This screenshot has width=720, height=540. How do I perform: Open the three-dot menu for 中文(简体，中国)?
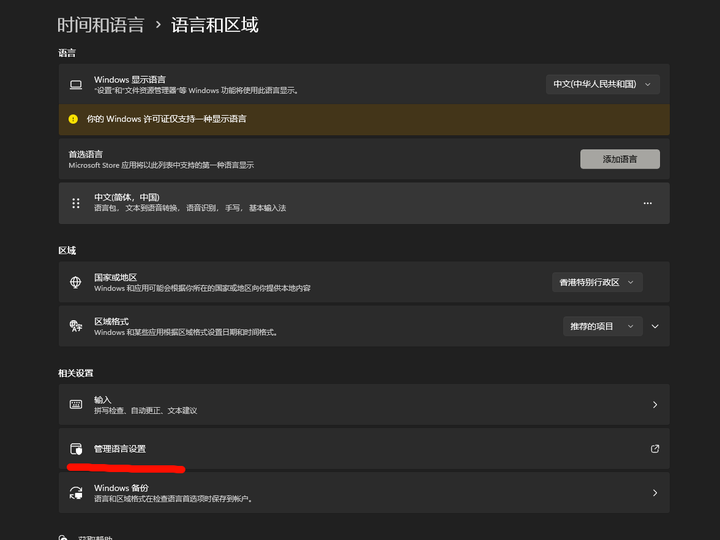pos(647,203)
